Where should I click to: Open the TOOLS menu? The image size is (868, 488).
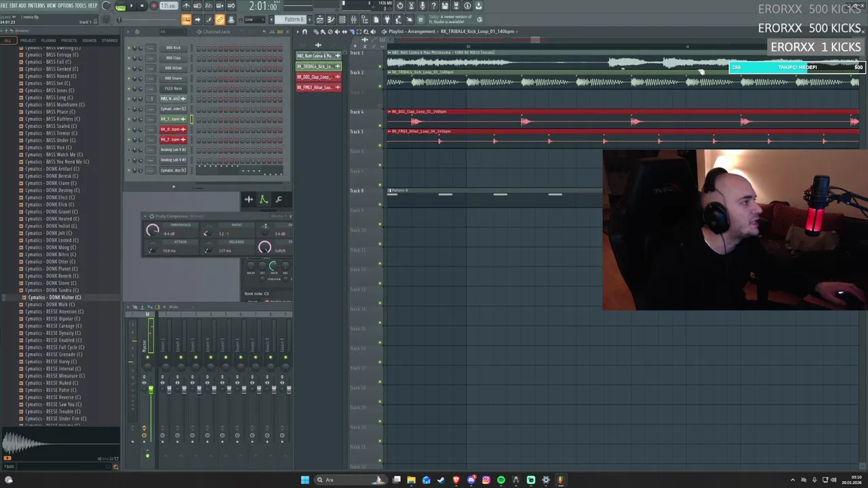pyautogui.click(x=81, y=5)
